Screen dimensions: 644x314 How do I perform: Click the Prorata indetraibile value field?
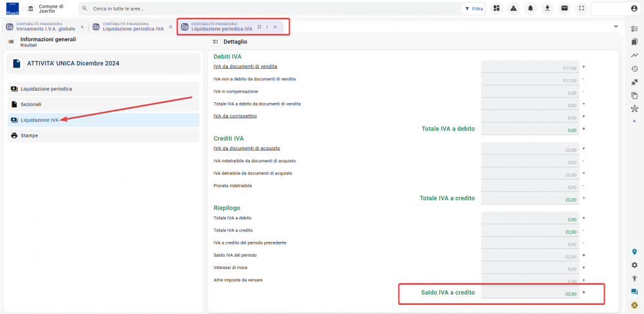tap(530, 186)
